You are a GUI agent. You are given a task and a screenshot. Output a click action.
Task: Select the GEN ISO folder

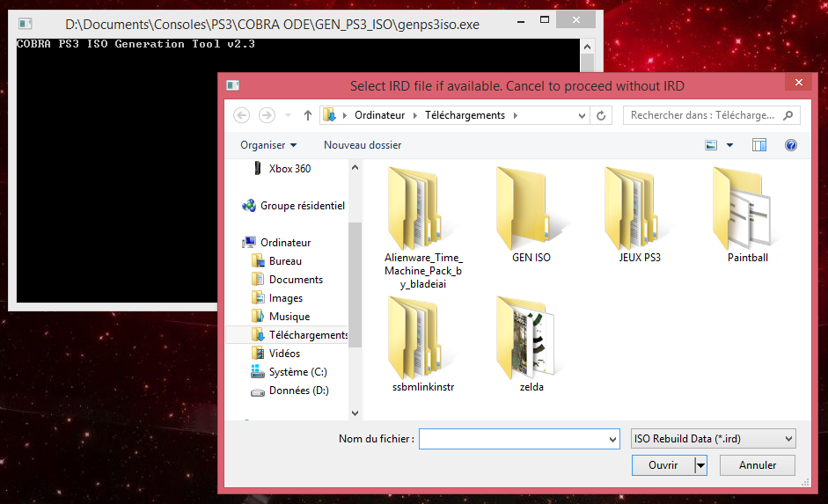tap(531, 215)
